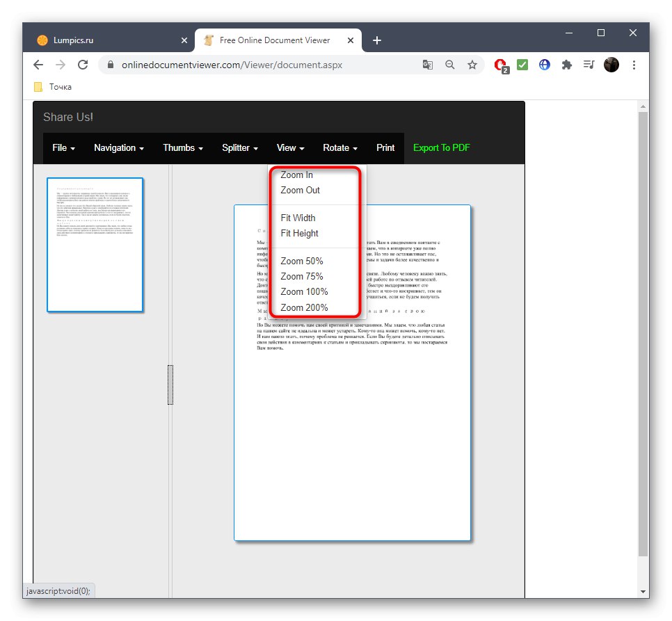
Task: Set zoom to 75%
Action: (316, 277)
